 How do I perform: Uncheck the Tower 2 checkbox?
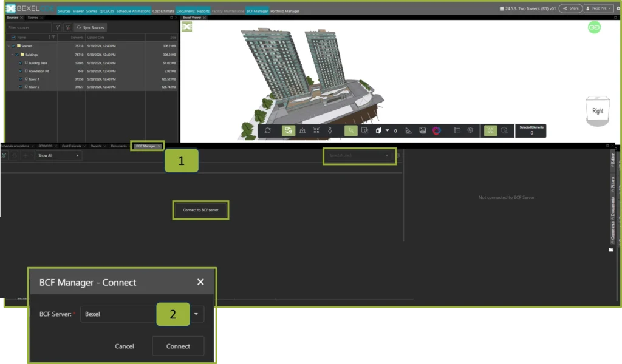pyautogui.click(x=21, y=87)
